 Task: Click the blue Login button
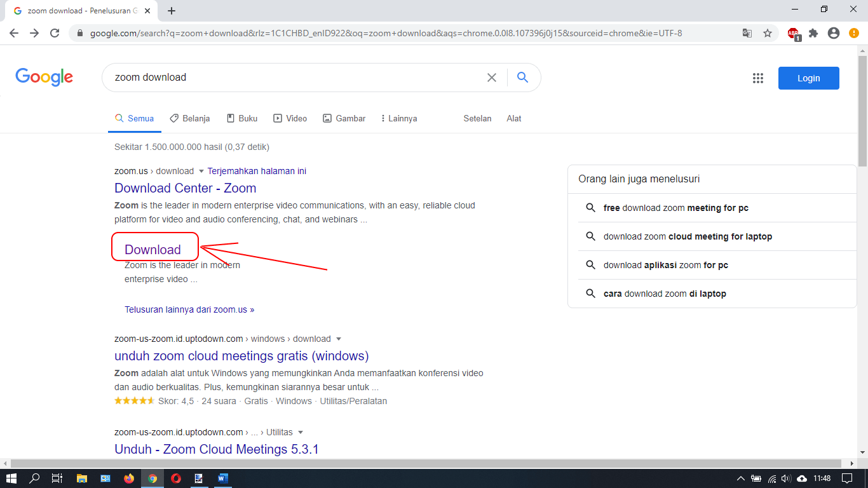[809, 78]
